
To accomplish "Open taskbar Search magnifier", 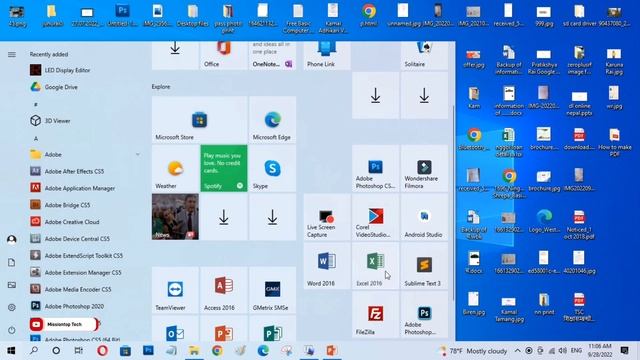I will click(x=34, y=351).
